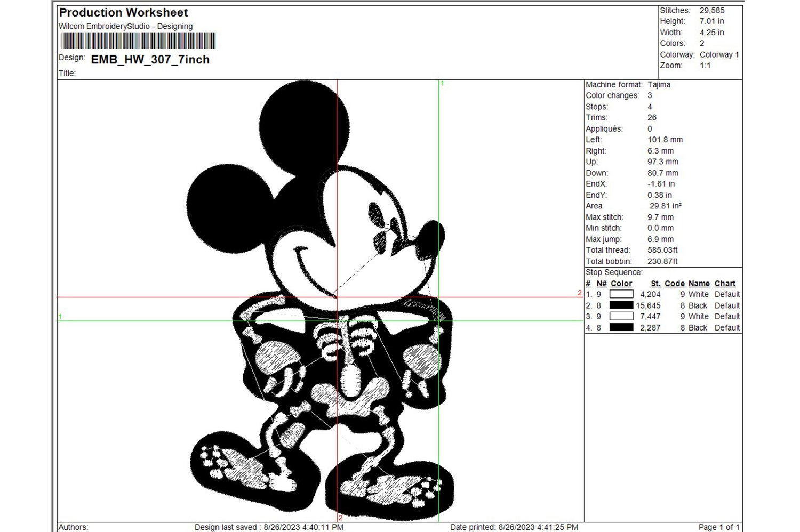Select the area value "29.81 in²"
This screenshot has height=532, width=800.
666,206
